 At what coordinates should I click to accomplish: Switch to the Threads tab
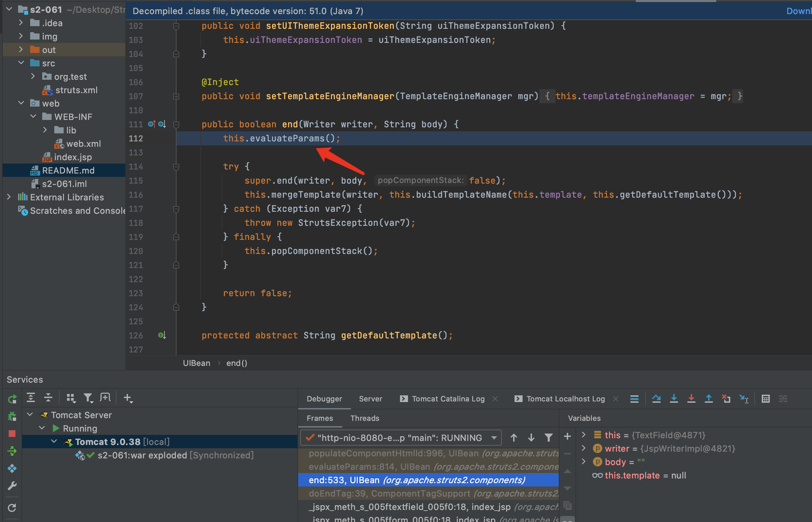(x=365, y=418)
